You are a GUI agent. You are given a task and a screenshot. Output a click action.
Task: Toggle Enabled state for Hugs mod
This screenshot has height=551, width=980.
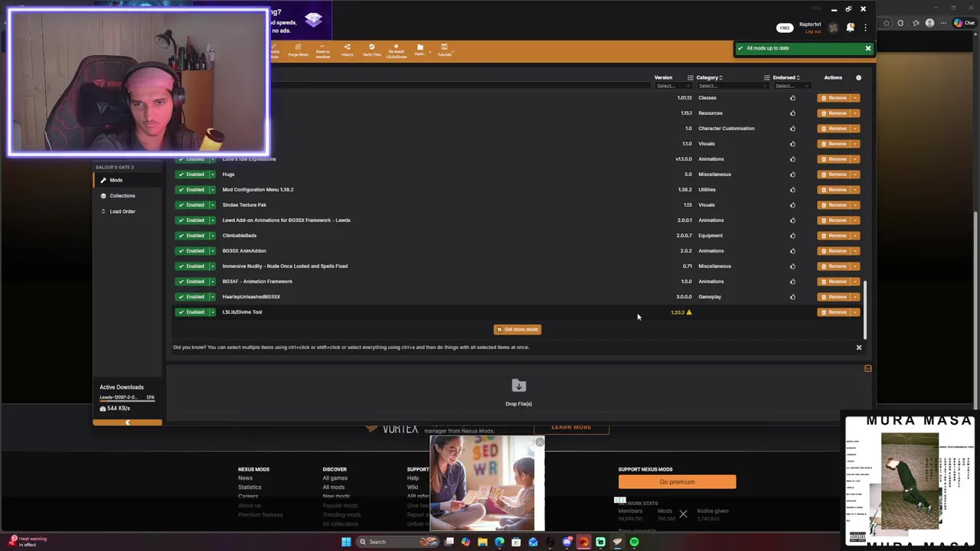tap(191, 174)
